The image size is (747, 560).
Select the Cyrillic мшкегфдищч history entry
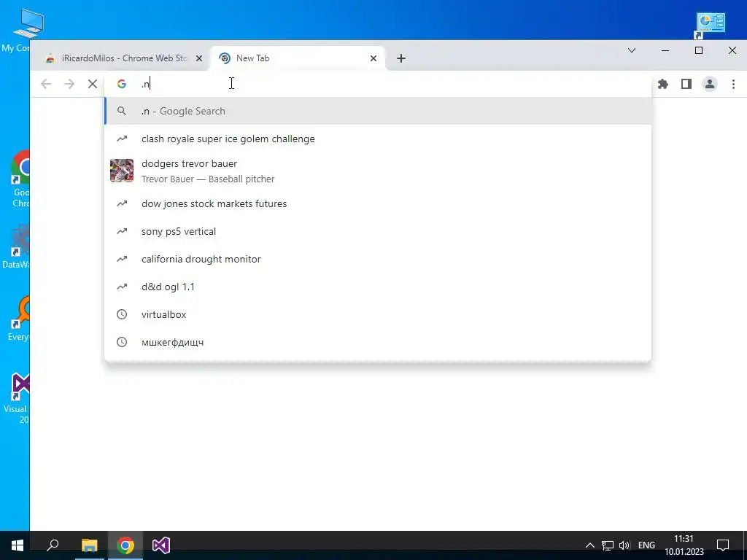(x=378, y=342)
